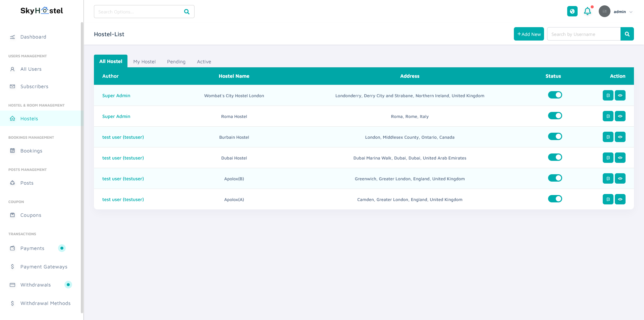Click the door icon for Roma Hostel
The width and height of the screenshot is (644, 320).
pos(608,116)
